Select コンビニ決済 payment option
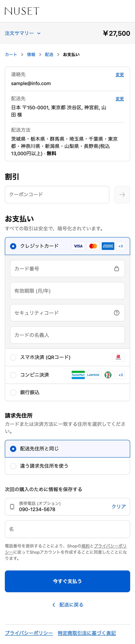Image resolution: width=135 pixels, height=644 pixels. pos(13,375)
